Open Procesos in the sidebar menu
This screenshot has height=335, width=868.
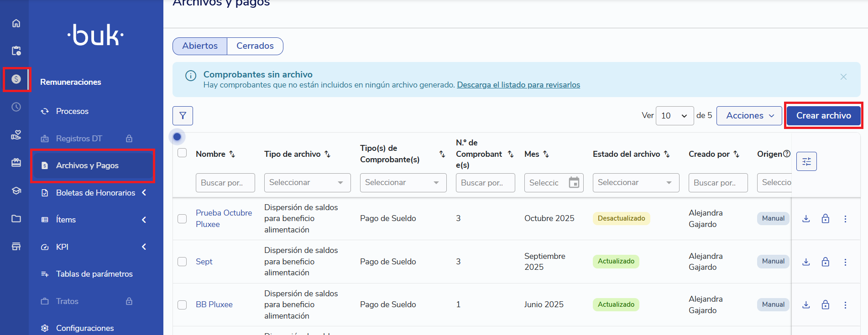pyautogui.click(x=72, y=111)
